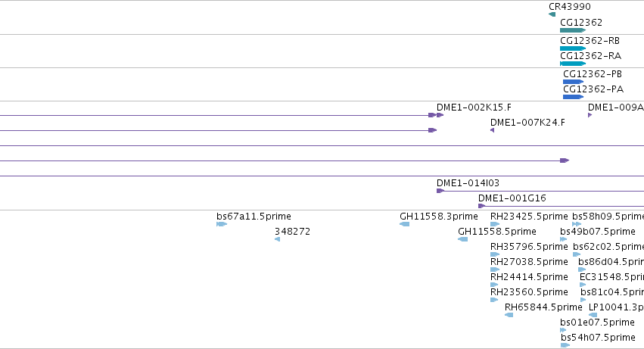Image resolution: width=644 pixels, height=349 pixels.
Task: Click the bs01e07.5prime EST glyph
Action: (563, 330)
